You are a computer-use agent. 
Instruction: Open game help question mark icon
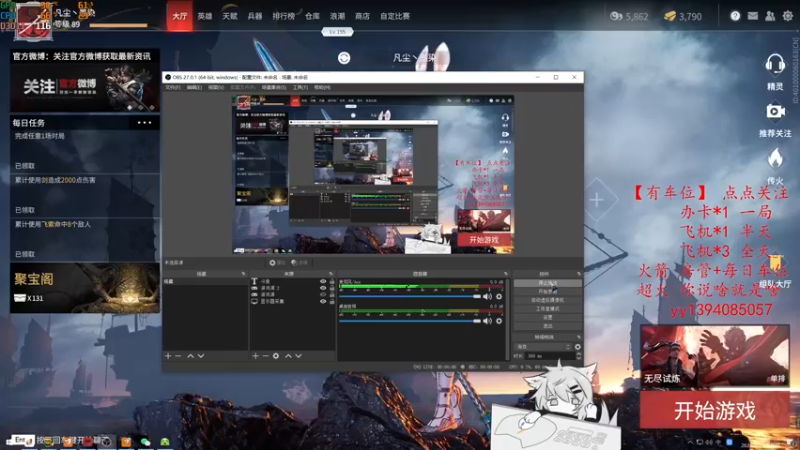tap(735, 16)
